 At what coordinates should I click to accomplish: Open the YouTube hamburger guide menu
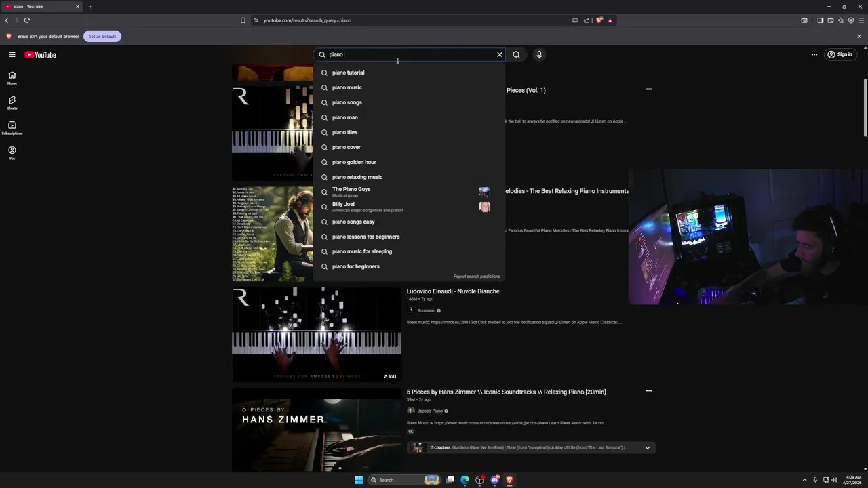[x=12, y=54]
